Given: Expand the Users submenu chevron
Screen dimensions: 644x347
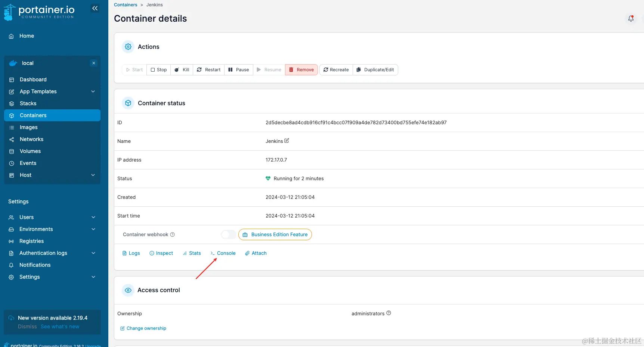Looking at the screenshot, I should [93, 217].
